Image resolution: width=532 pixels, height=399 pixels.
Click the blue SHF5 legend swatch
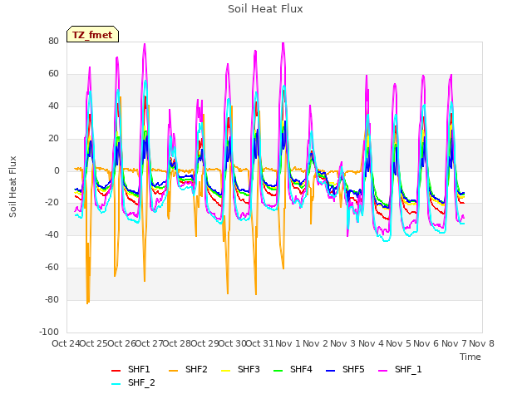(331, 371)
